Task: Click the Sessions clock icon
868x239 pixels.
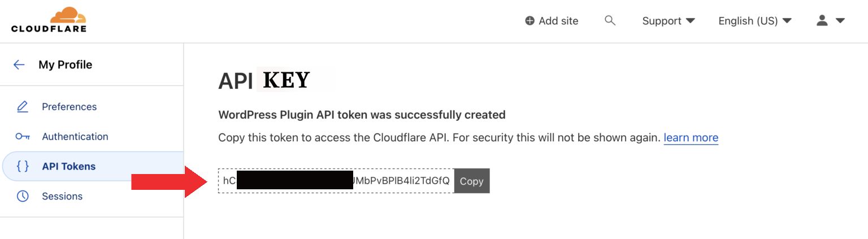Action: 23,197
